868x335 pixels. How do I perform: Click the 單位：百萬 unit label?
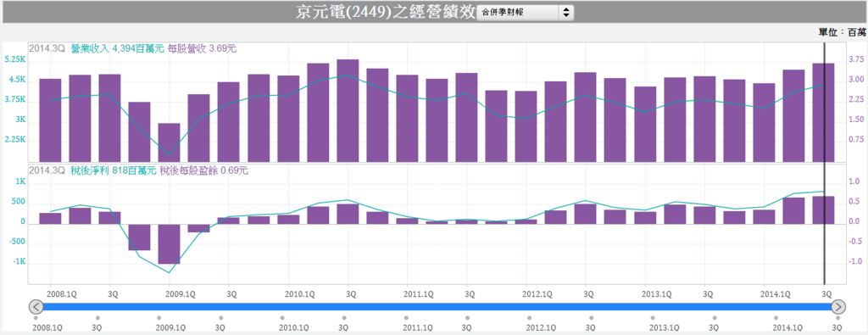point(842,31)
